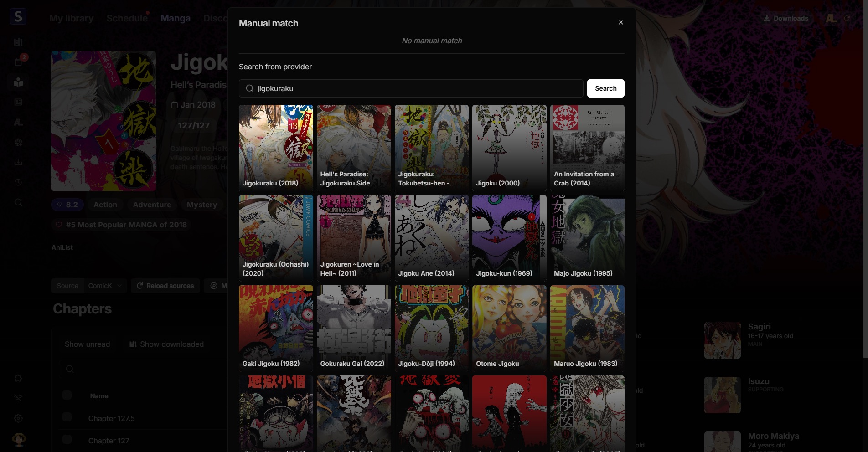
Task: Select Majo Jigoku (1995) result
Action: pos(587,238)
